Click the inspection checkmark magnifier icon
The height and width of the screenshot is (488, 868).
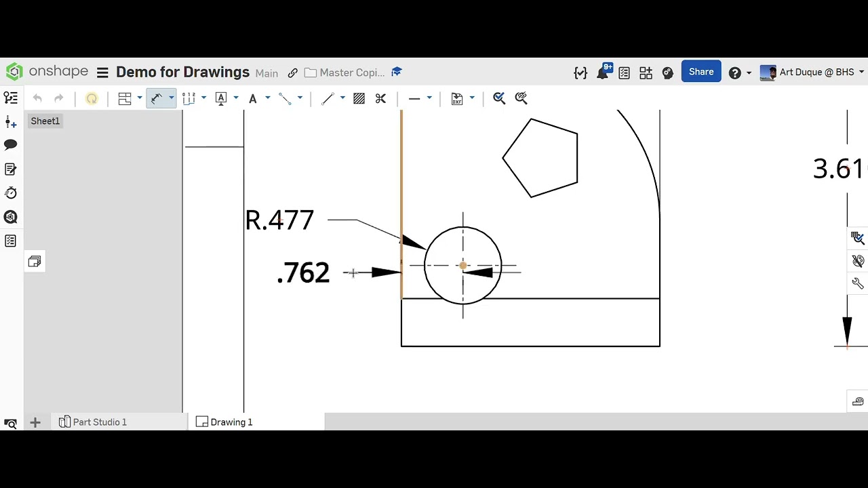click(x=499, y=98)
